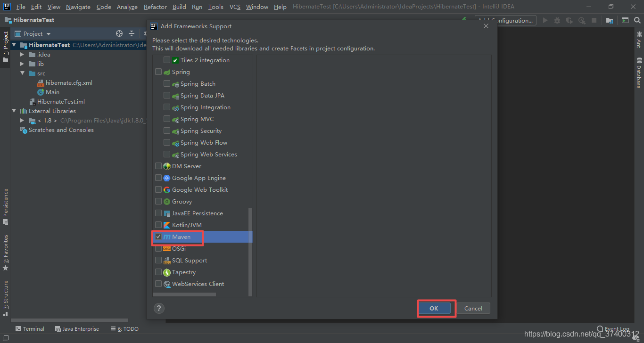The image size is (644, 343).
Task: Click the dialog help question mark
Action: [159, 308]
